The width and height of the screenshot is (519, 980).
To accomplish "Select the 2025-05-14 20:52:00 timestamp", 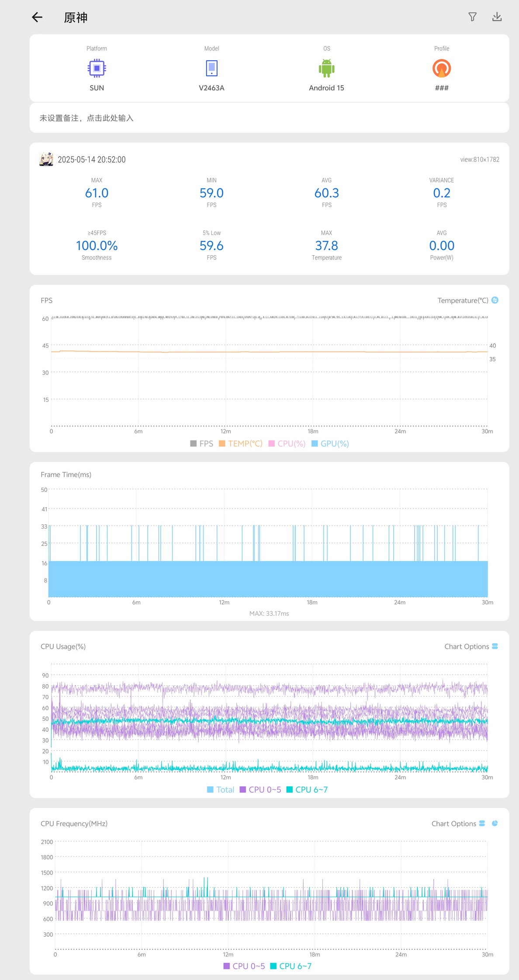I will coord(92,159).
